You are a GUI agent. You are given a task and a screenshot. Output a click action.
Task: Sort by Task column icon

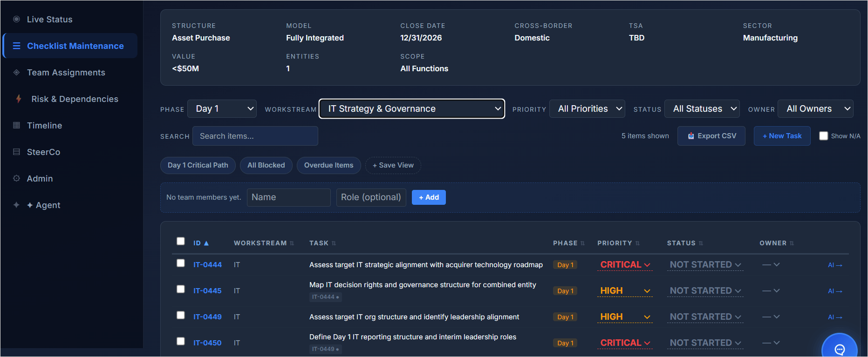pyautogui.click(x=334, y=243)
